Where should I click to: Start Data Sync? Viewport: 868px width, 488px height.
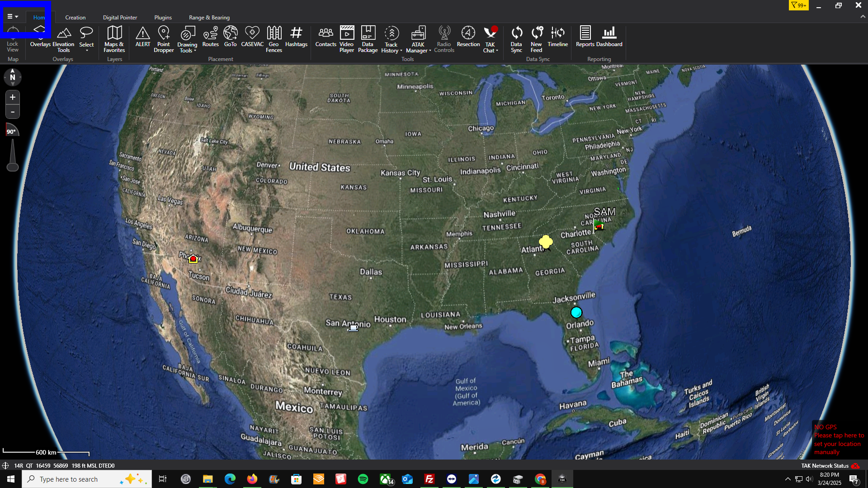point(516,39)
